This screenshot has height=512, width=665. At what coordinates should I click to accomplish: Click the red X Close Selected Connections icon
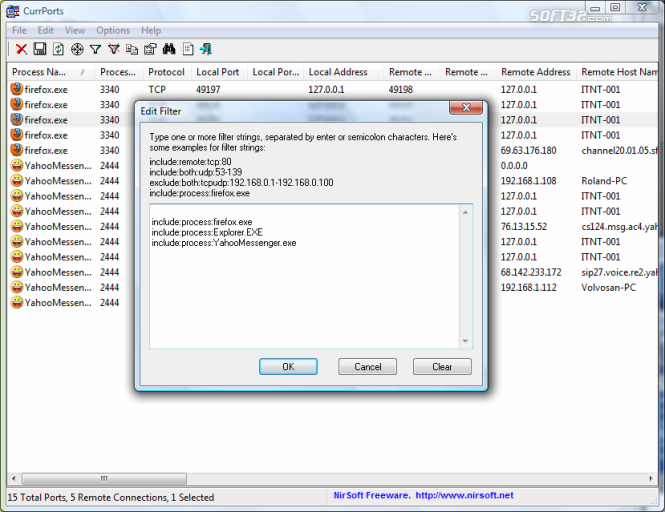pos(21,49)
